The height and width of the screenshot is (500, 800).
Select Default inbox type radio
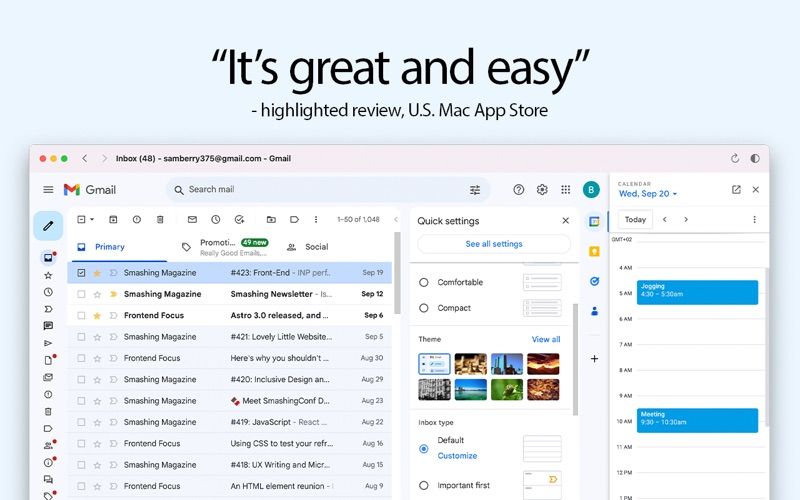[x=423, y=449]
